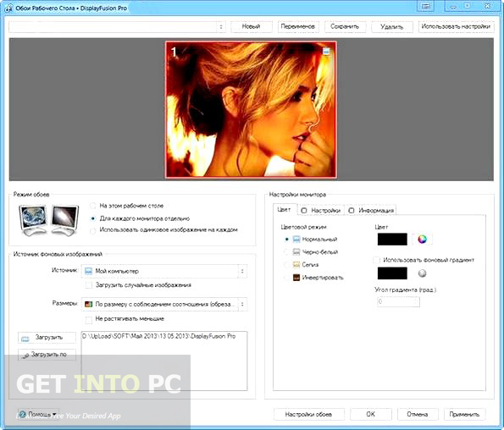Click the Черно-белый mode icon

pos(296,252)
